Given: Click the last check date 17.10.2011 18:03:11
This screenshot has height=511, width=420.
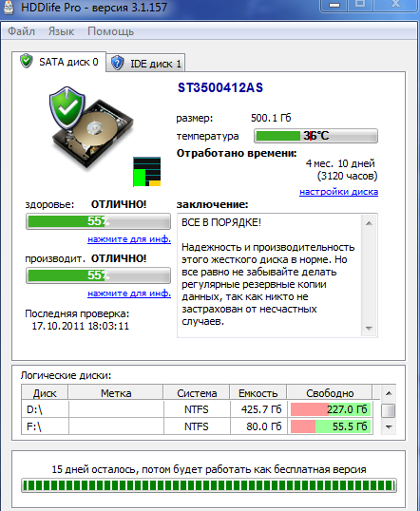Looking at the screenshot, I should point(80,326).
